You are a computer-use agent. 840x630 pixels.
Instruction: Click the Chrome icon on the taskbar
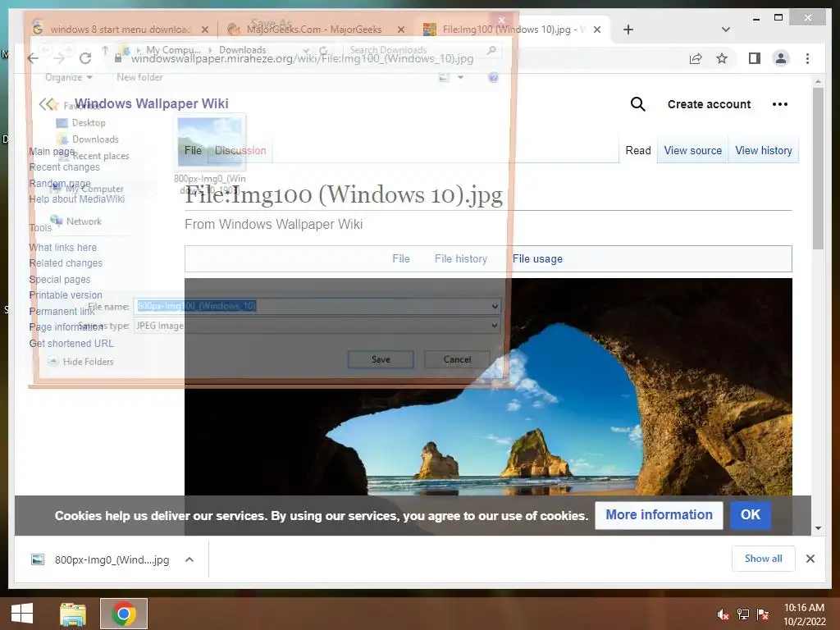(124, 614)
